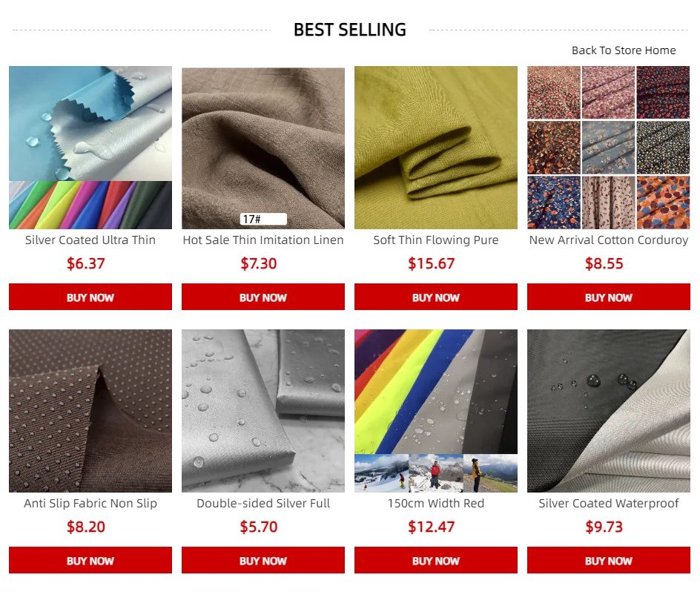The image size is (700, 612).
Task: Click Buy Now for New Arrival Cotton Corduroy
Action: tap(609, 297)
